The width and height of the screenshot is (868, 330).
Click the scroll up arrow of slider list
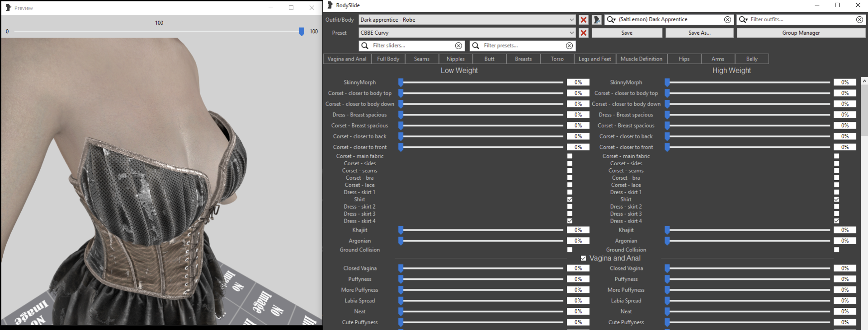pyautogui.click(x=864, y=81)
